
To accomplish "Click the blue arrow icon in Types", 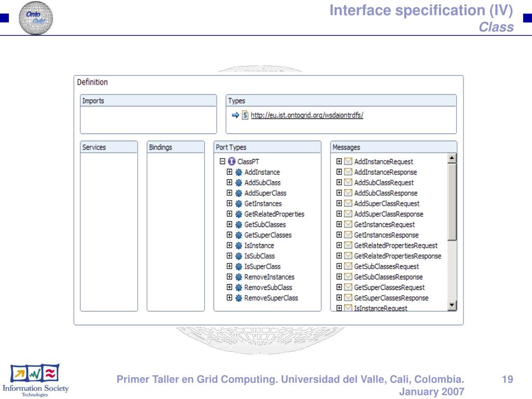I will [235, 115].
